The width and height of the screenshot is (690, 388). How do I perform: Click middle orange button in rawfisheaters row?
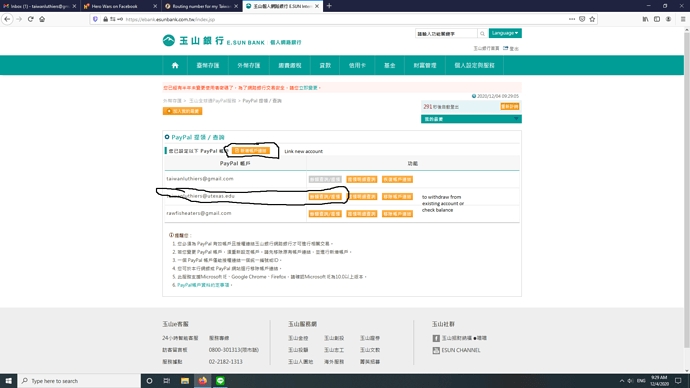[x=362, y=214]
